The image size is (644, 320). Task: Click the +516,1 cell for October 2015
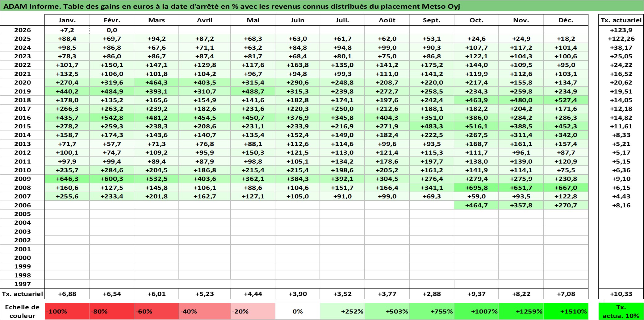point(476,126)
